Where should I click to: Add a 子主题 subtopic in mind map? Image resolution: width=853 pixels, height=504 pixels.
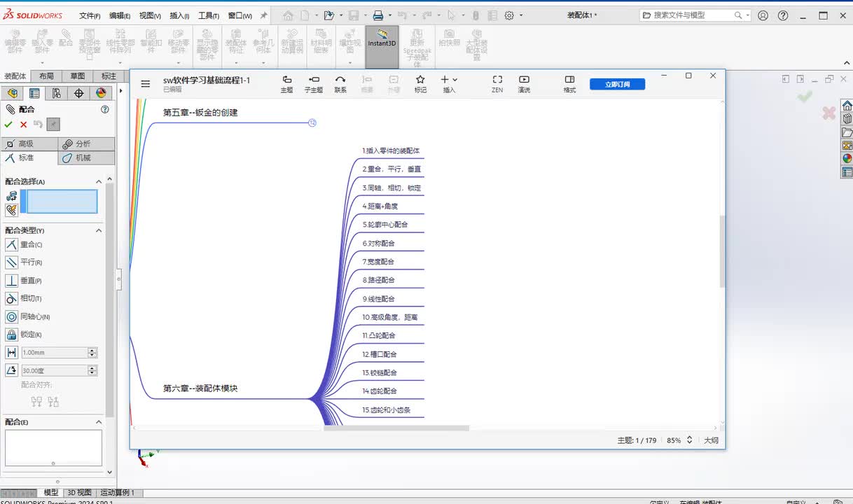click(314, 84)
